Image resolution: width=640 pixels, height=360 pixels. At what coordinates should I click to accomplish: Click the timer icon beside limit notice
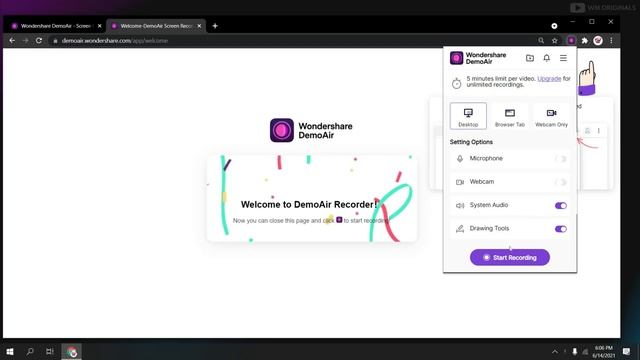[456, 83]
